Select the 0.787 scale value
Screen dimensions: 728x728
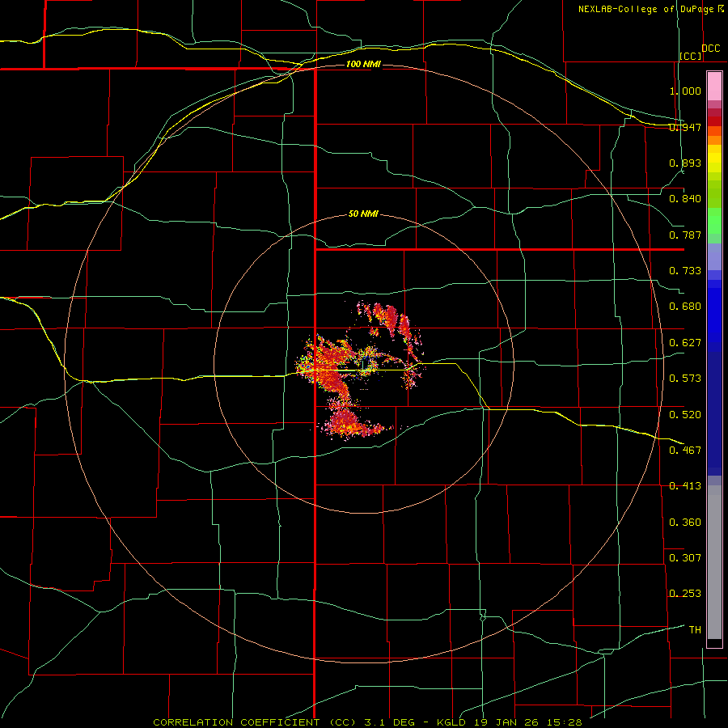point(685,235)
